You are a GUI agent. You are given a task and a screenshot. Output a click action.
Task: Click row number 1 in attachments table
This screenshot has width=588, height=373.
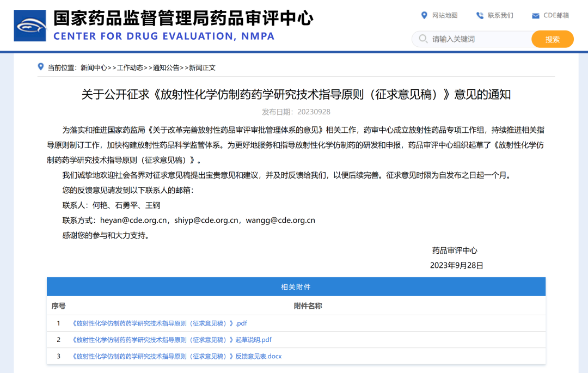(x=58, y=323)
